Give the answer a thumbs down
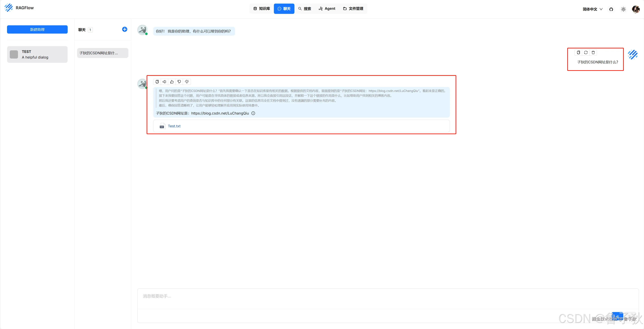This screenshot has width=644, height=329. pos(179,82)
